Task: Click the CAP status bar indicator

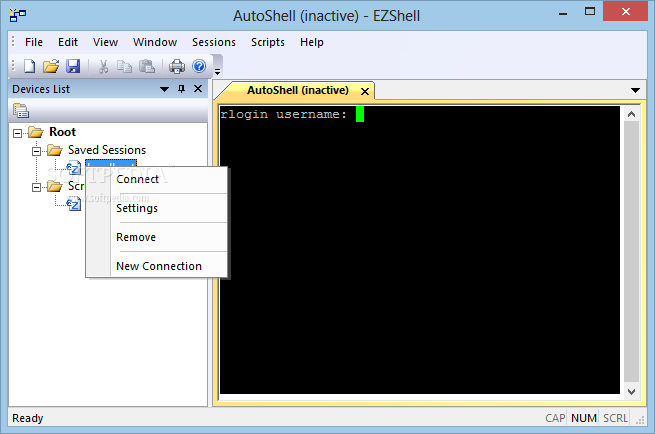Action: pyautogui.click(x=555, y=418)
